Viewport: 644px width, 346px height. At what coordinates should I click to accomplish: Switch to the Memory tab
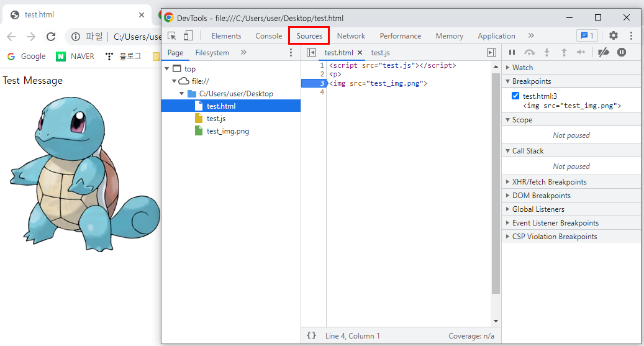pyautogui.click(x=450, y=36)
